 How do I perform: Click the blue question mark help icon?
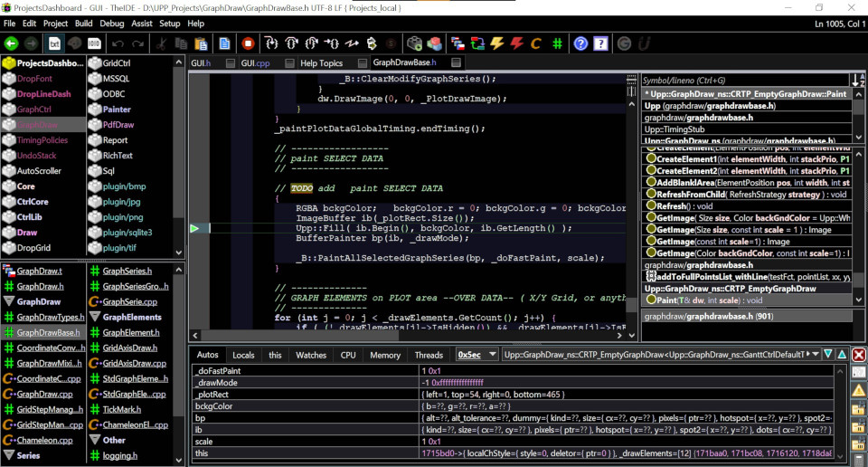coord(580,43)
